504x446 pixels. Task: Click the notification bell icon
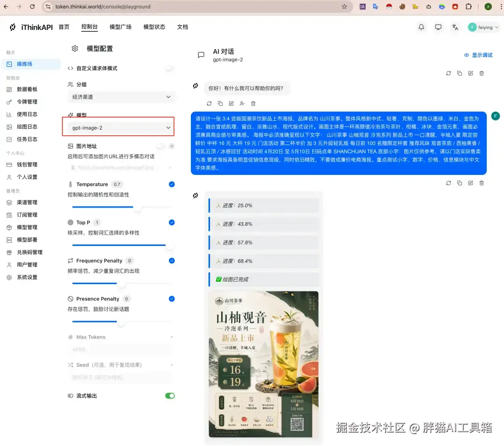point(421,28)
